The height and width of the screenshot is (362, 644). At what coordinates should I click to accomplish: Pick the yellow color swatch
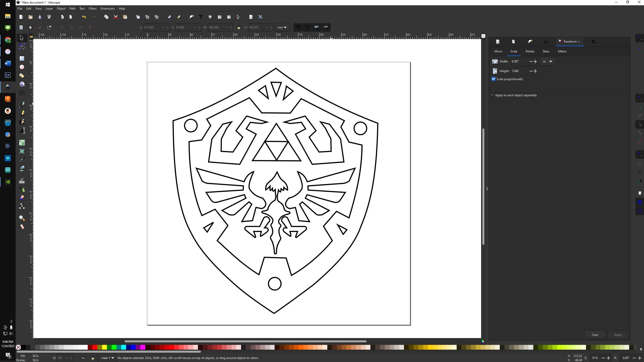[104, 347]
